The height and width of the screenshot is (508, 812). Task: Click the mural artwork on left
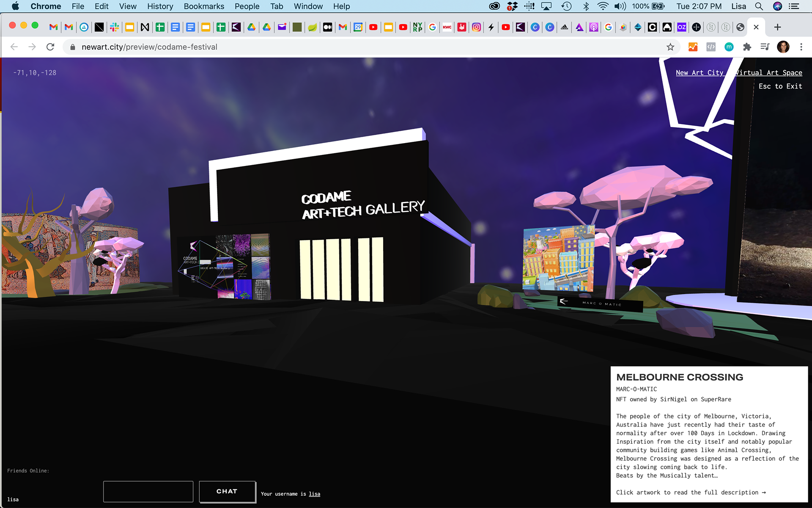click(x=70, y=254)
